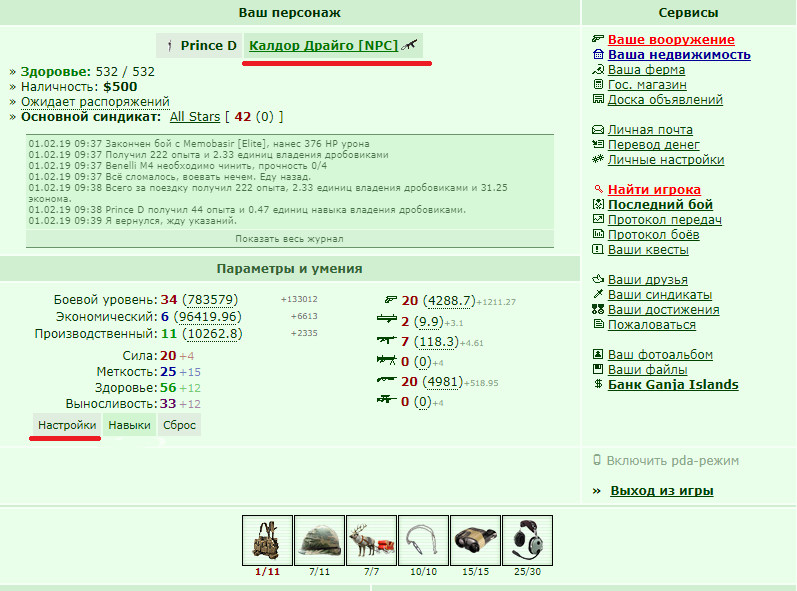The image size is (797, 591).
Task: Click economic experience value 96419.96
Action: coord(207,317)
